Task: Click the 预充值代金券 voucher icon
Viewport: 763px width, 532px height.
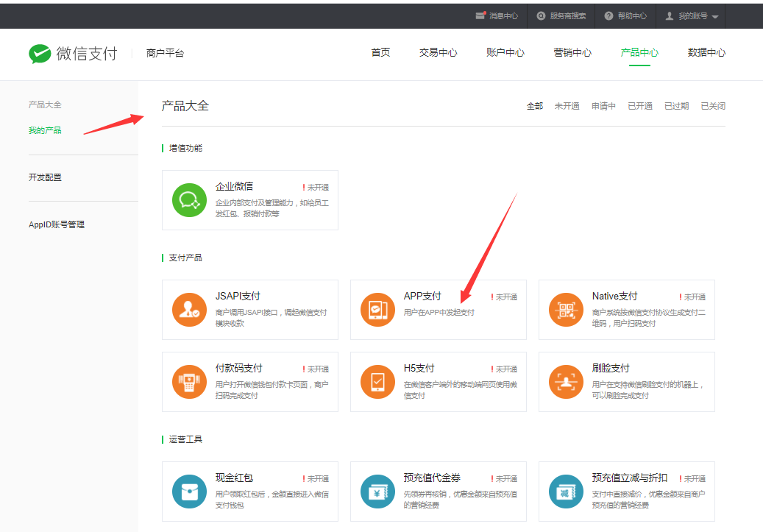Action: (378, 492)
